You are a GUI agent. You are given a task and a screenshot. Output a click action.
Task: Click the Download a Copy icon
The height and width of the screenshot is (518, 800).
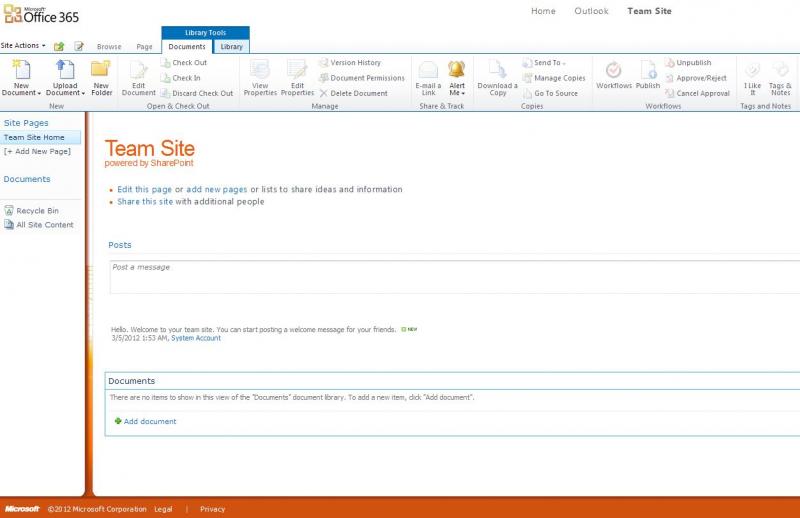pos(497,70)
